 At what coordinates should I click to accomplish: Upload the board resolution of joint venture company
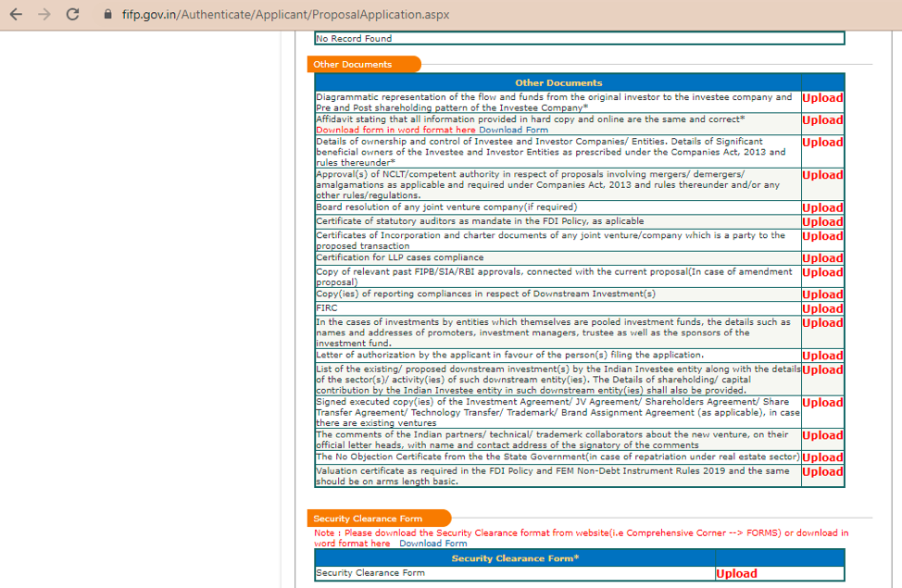pyautogui.click(x=821, y=207)
